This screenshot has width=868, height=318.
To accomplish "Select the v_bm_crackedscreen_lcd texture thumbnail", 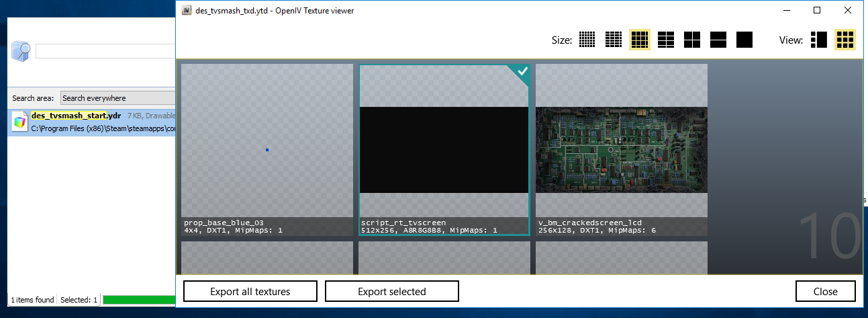I will [622, 149].
